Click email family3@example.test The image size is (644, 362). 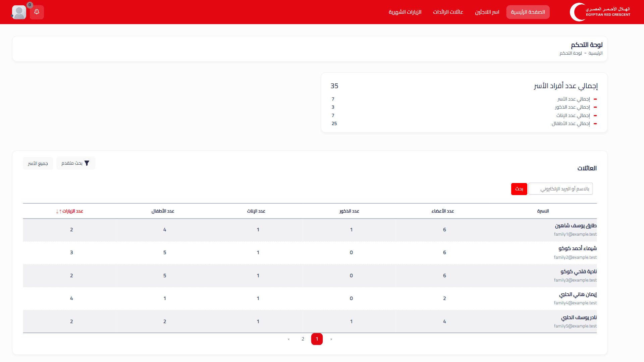pos(575,280)
